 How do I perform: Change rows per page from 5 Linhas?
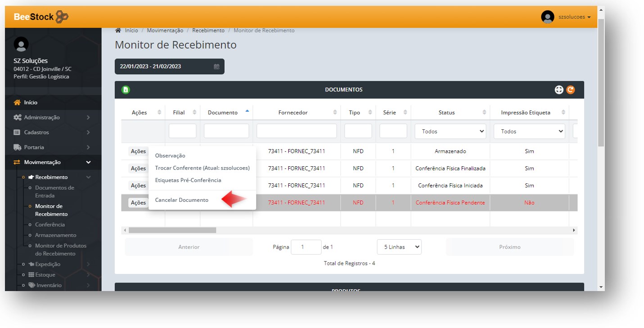(399, 247)
